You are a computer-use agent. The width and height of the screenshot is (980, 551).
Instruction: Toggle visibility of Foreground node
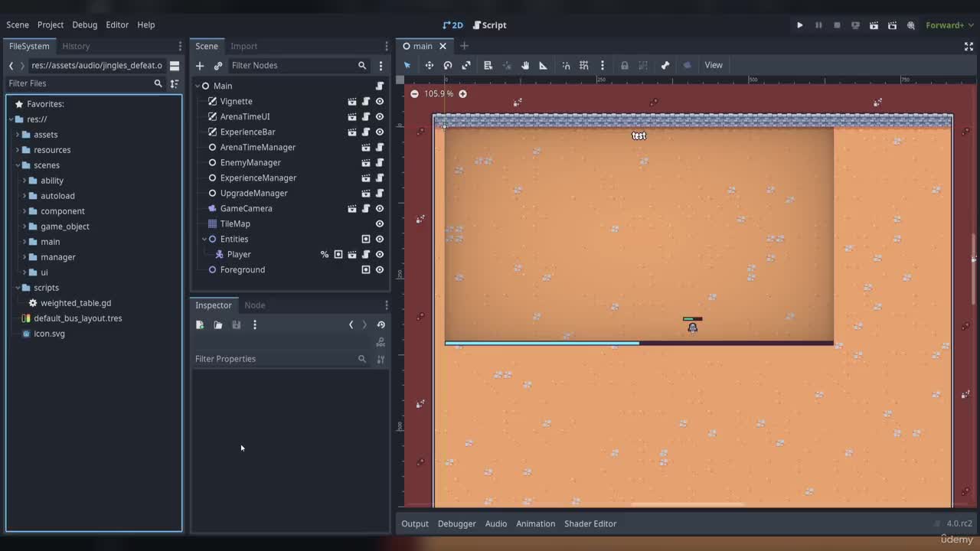pyautogui.click(x=380, y=269)
